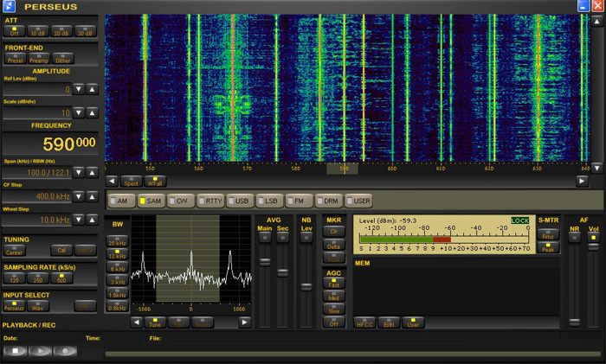Toggle the Preamp button
This screenshot has width=606, height=364.
(x=39, y=59)
